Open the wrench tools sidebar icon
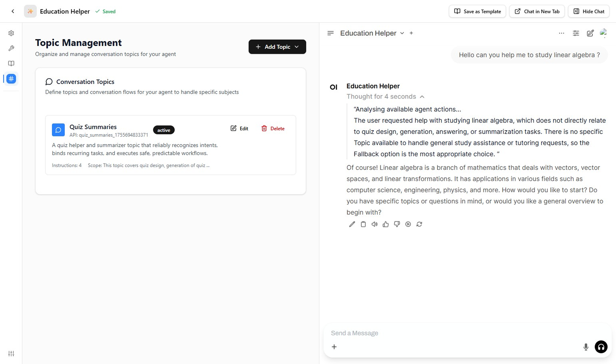This screenshot has width=616, height=364. click(x=11, y=48)
